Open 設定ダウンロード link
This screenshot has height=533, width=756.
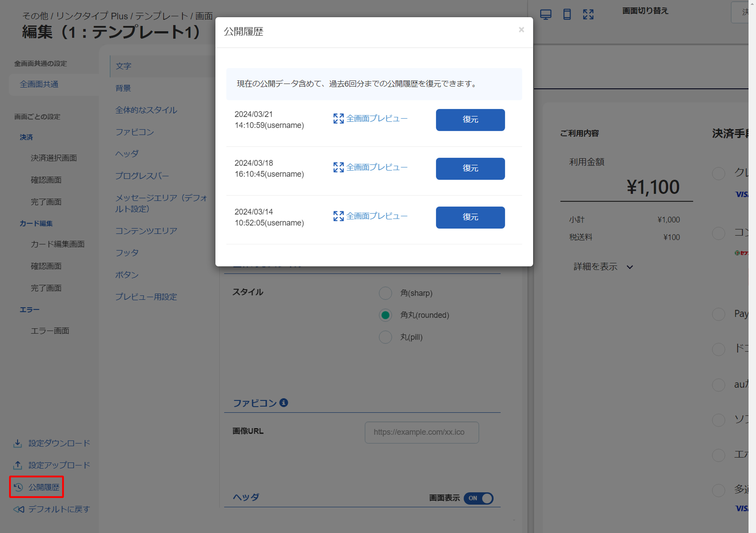[x=59, y=443]
